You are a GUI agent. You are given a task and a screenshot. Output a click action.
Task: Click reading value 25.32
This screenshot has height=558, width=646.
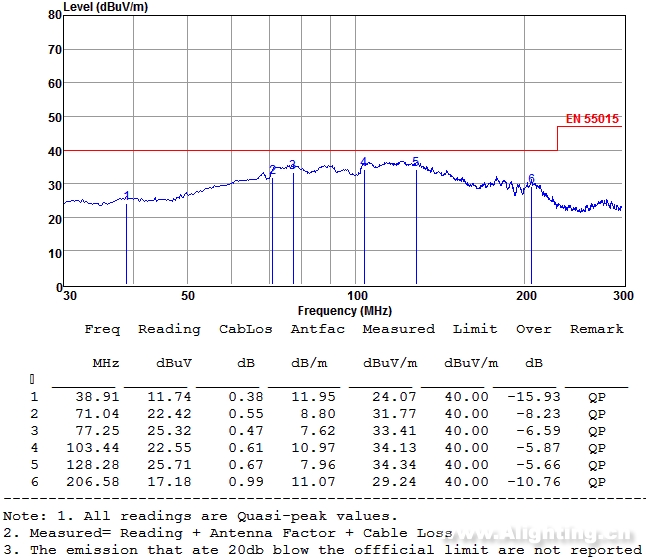[169, 431]
